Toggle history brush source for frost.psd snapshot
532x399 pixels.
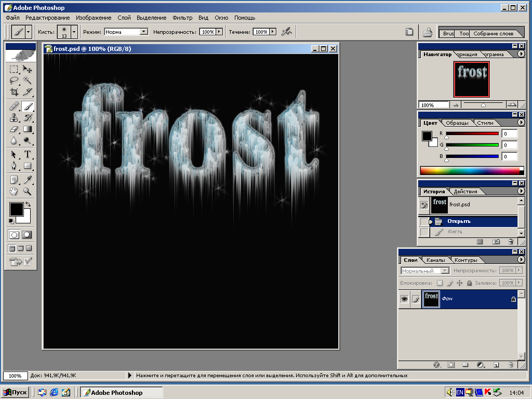[424, 205]
